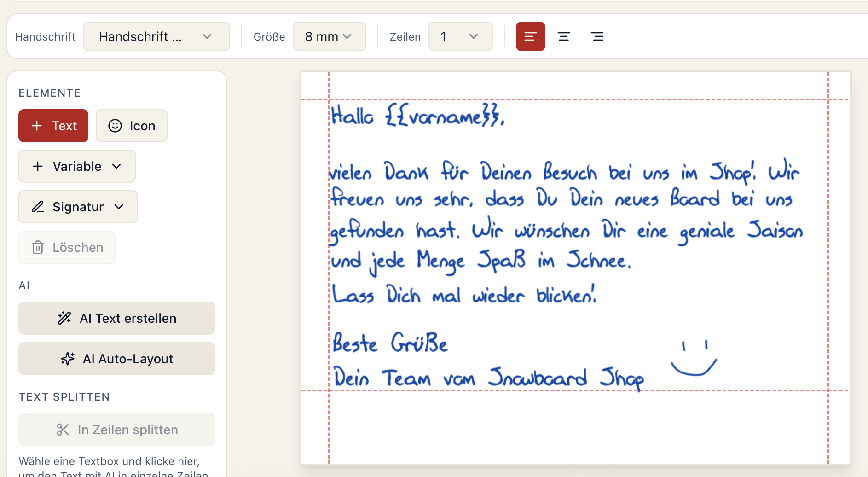
Task: Click the Größe toolbar label
Action: [x=269, y=37]
